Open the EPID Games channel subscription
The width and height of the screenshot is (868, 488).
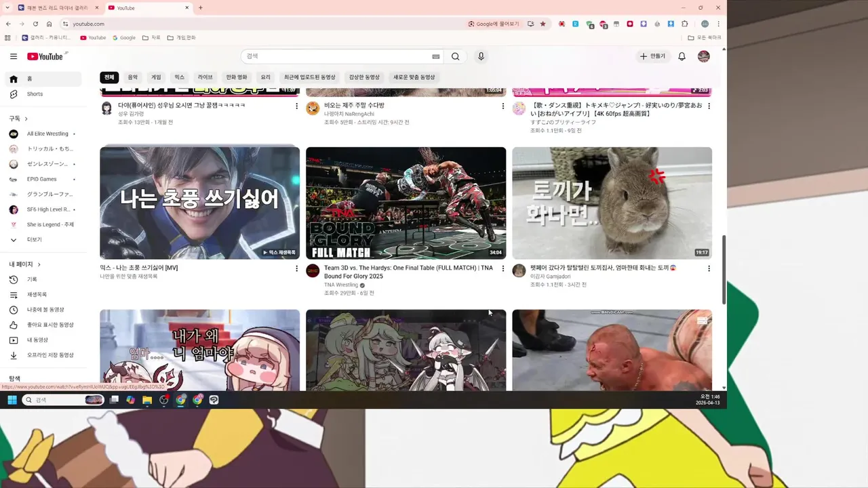43,179
